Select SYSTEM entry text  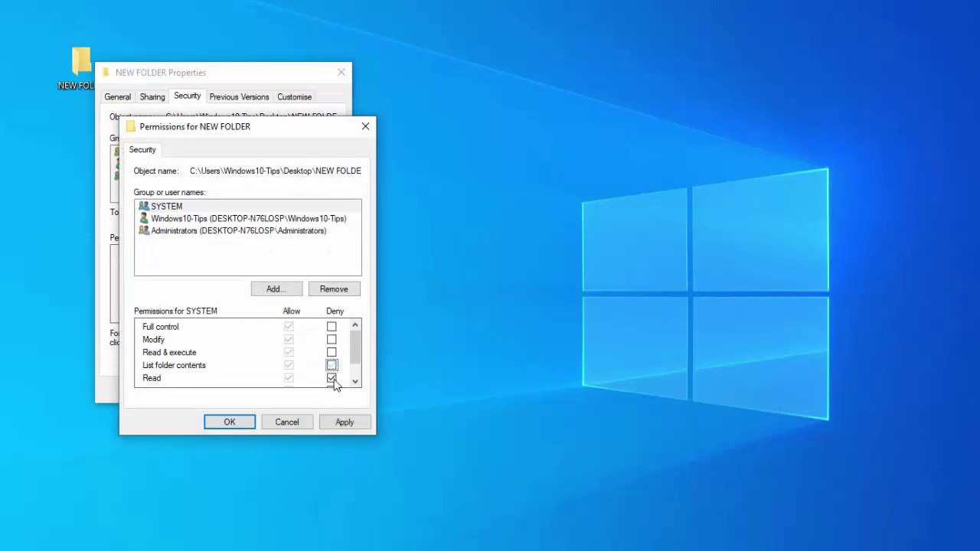click(x=167, y=207)
